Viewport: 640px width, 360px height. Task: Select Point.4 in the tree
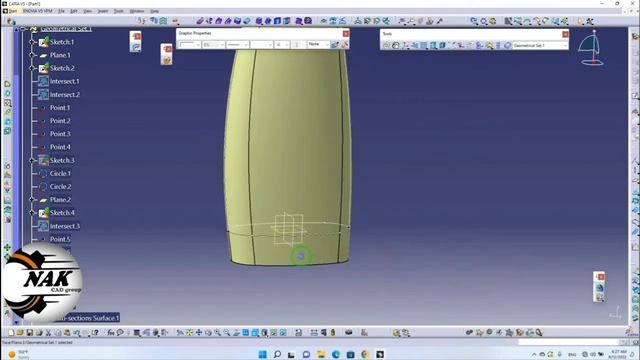tap(60, 147)
